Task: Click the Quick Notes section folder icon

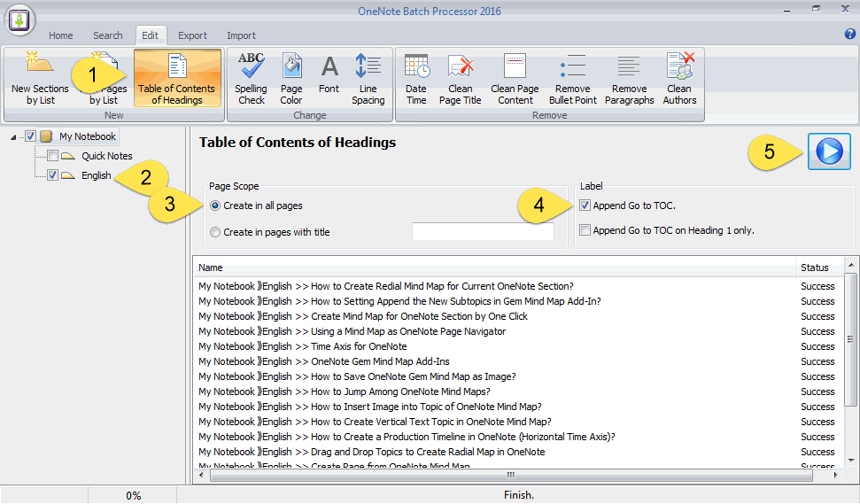Action: (68, 156)
